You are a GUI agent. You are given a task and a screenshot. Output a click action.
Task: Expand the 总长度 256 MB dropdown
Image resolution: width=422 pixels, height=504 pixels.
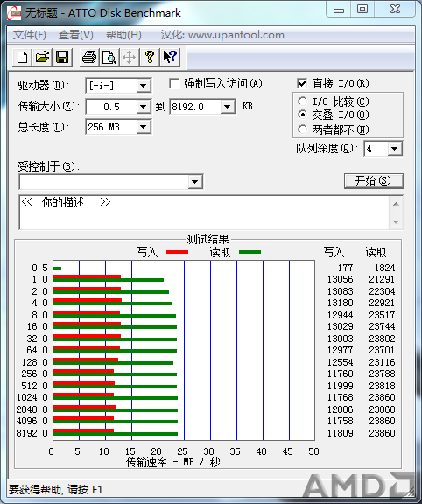(143, 127)
